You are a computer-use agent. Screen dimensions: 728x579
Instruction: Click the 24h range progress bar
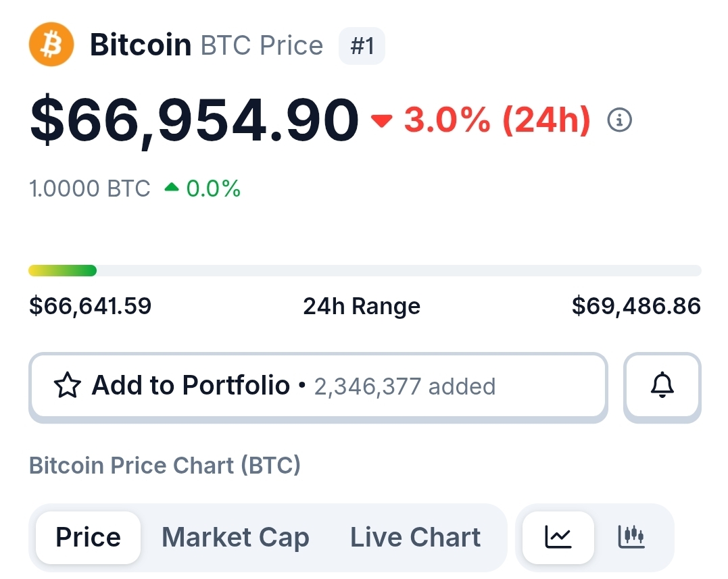pos(364,271)
